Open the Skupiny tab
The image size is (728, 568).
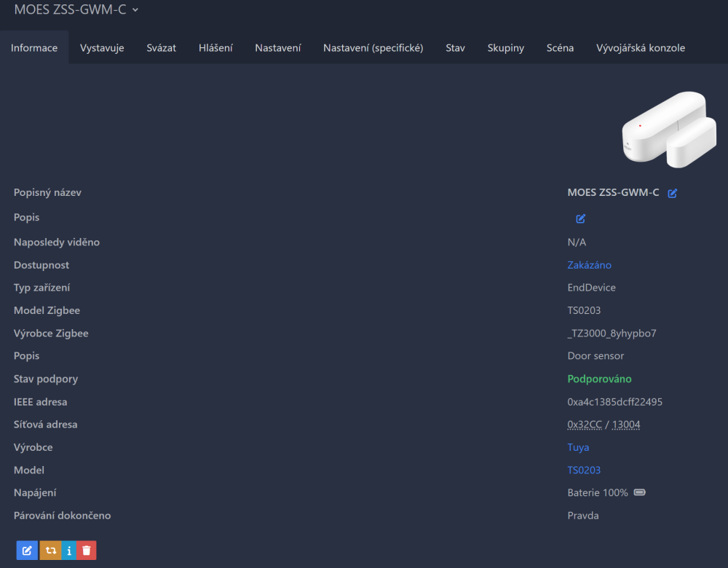tap(505, 48)
